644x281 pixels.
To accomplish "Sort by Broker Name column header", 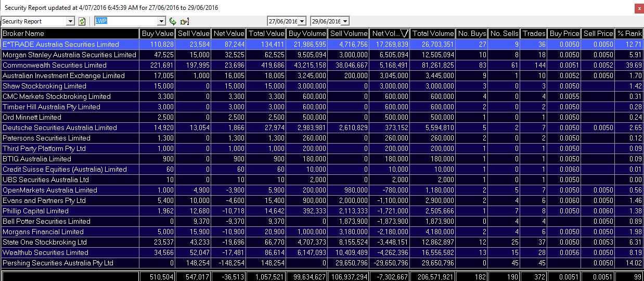I will [x=70, y=33].
